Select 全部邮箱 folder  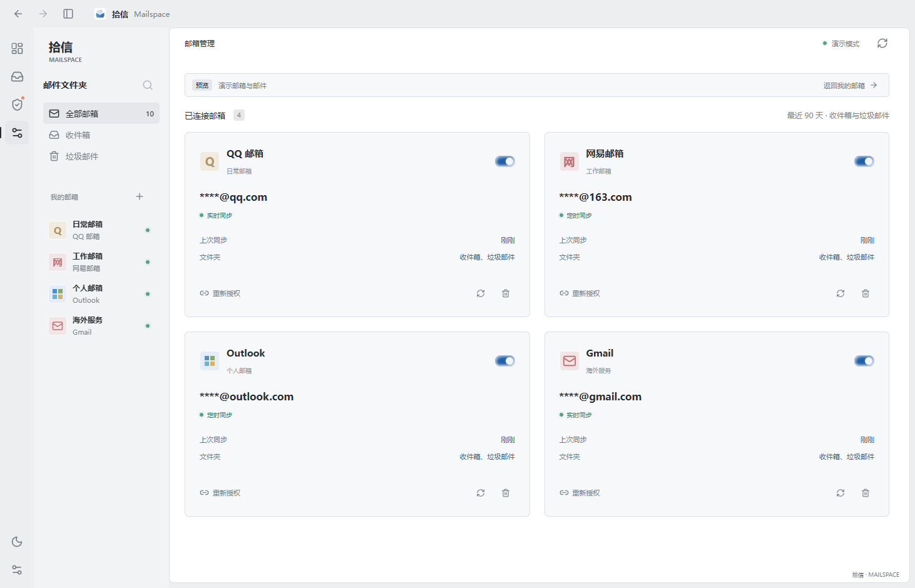(101, 114)
